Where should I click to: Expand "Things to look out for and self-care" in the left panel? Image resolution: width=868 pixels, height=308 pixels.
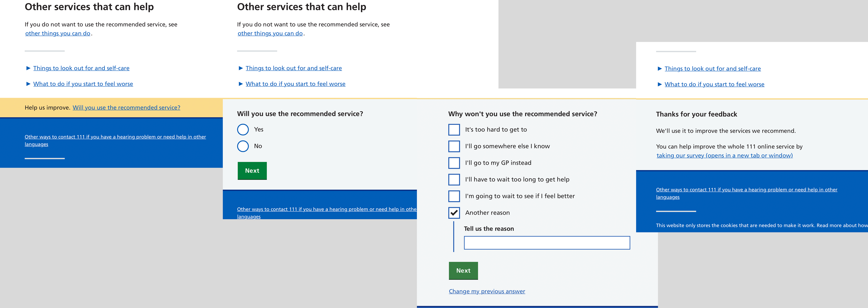pyautogui.click(x=81, y=68)
